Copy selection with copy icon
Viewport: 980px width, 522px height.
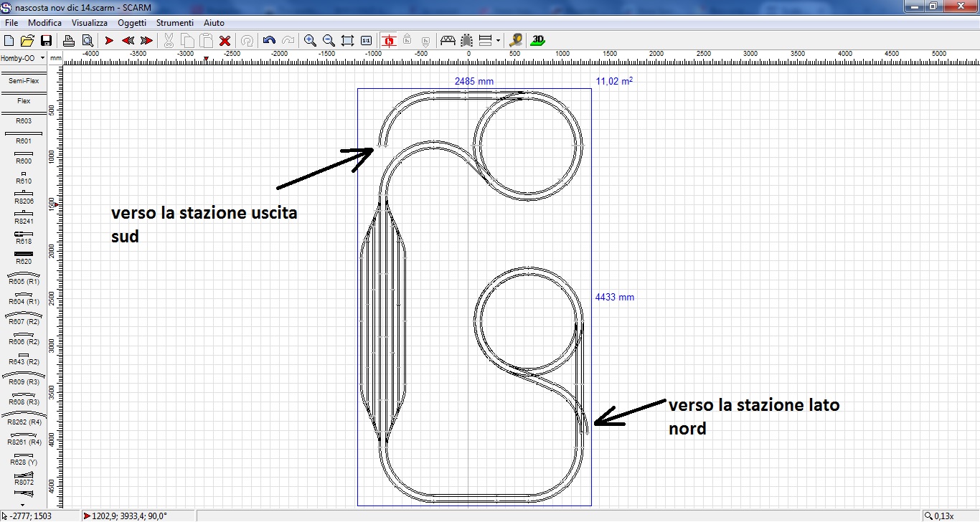tap(187, 40)
